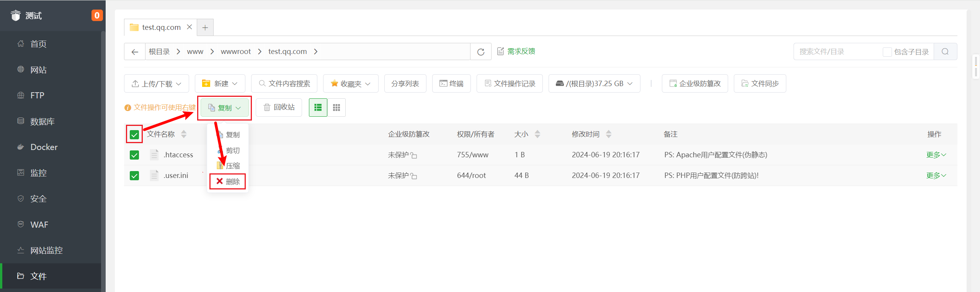
Task: Open the terminal (终端)
Action: [451, 83]
